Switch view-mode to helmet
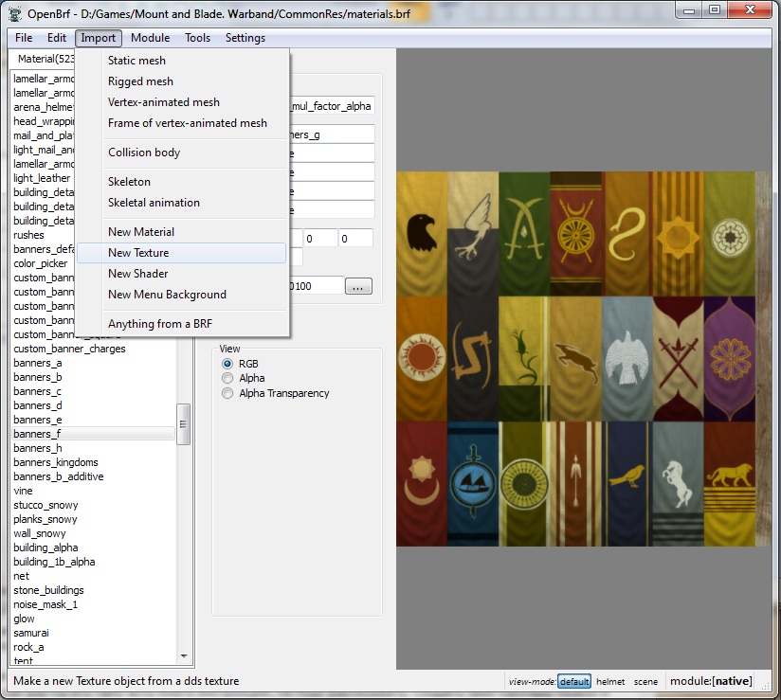This screenshot has height=700, width=781. 610,682
